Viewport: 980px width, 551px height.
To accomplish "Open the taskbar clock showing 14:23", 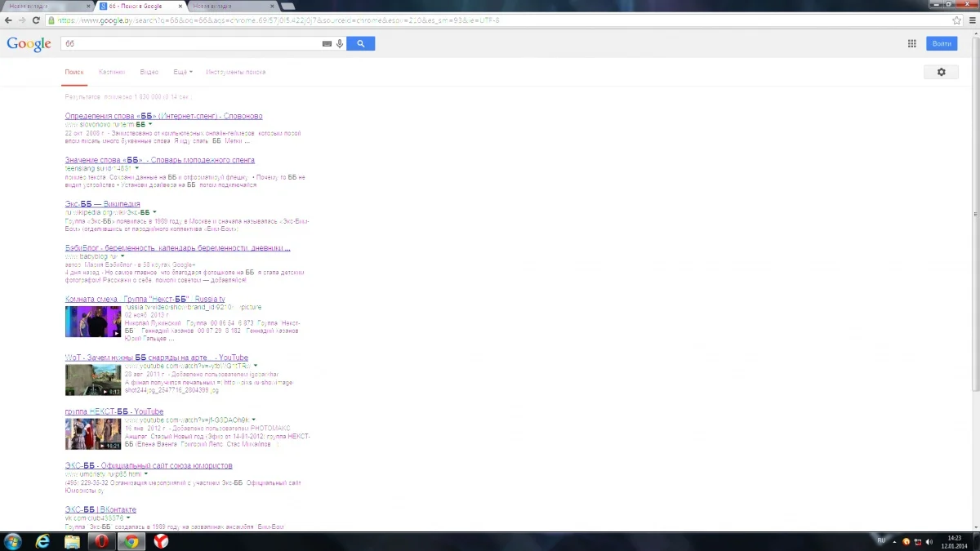I will [x=954, y=541].
